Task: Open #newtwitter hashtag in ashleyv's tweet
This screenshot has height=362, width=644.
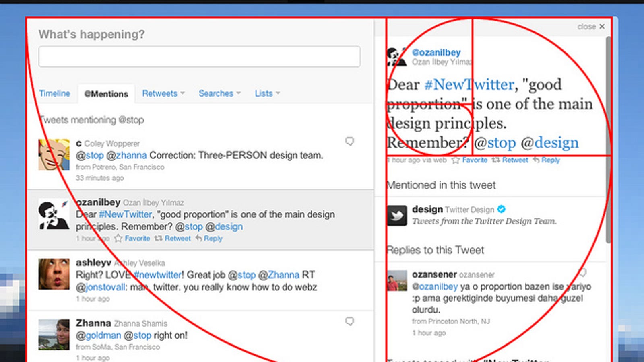Action: [158, 275]
